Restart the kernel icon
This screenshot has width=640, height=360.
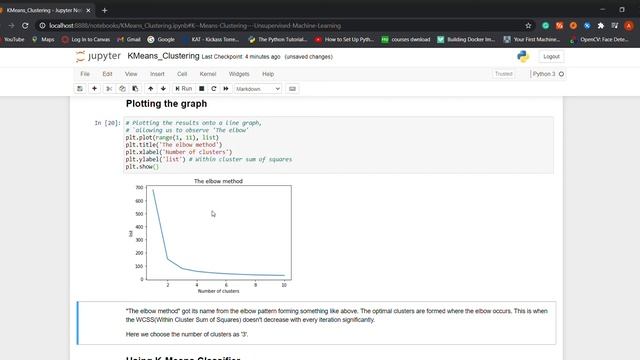coord(213,89)
